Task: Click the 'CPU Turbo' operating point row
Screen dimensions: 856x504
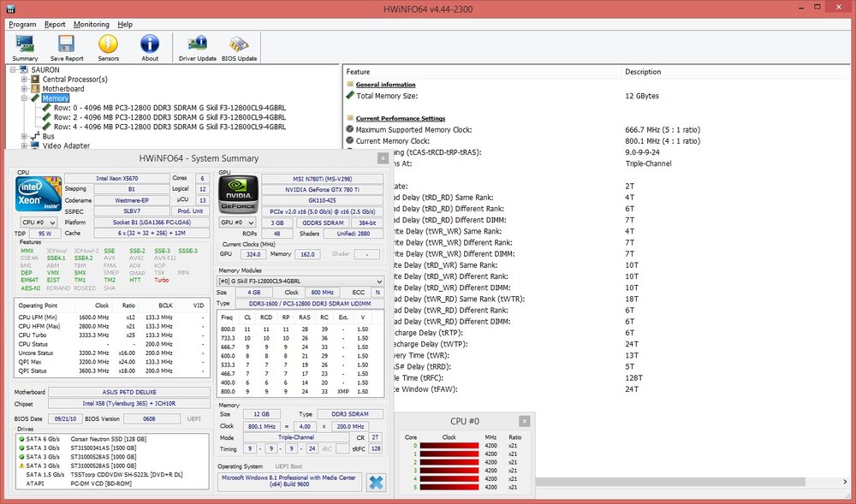Action: [x=111, y=335]
